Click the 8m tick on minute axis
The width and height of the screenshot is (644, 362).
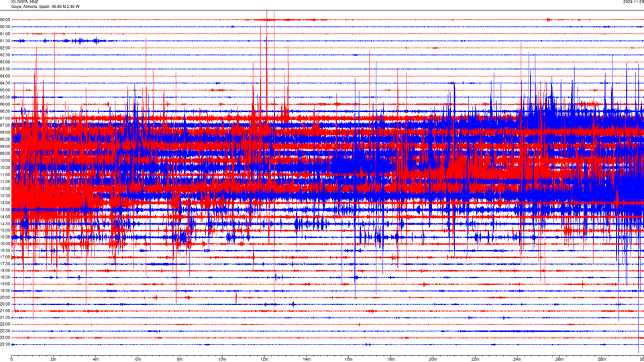180,359
